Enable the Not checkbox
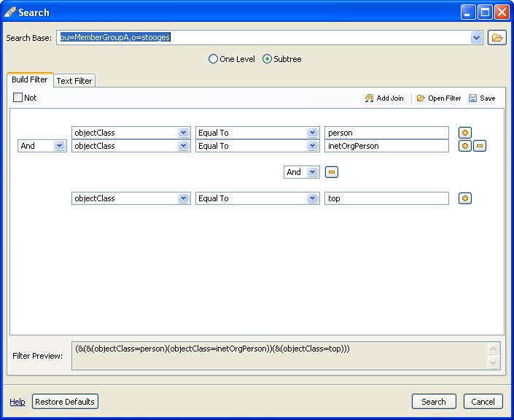The width and height of the screenshot is (514, 420). tap(18, 98)
